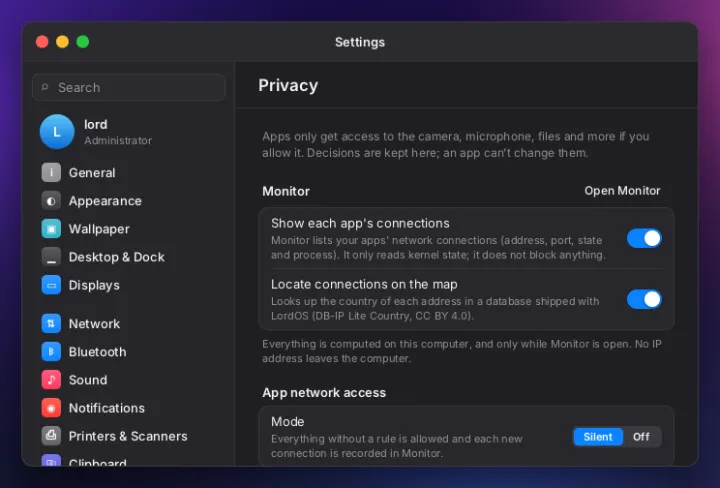Click in the Search field
Screen dimensions: 720x488
pyautogui.click(x=129, y=87)
